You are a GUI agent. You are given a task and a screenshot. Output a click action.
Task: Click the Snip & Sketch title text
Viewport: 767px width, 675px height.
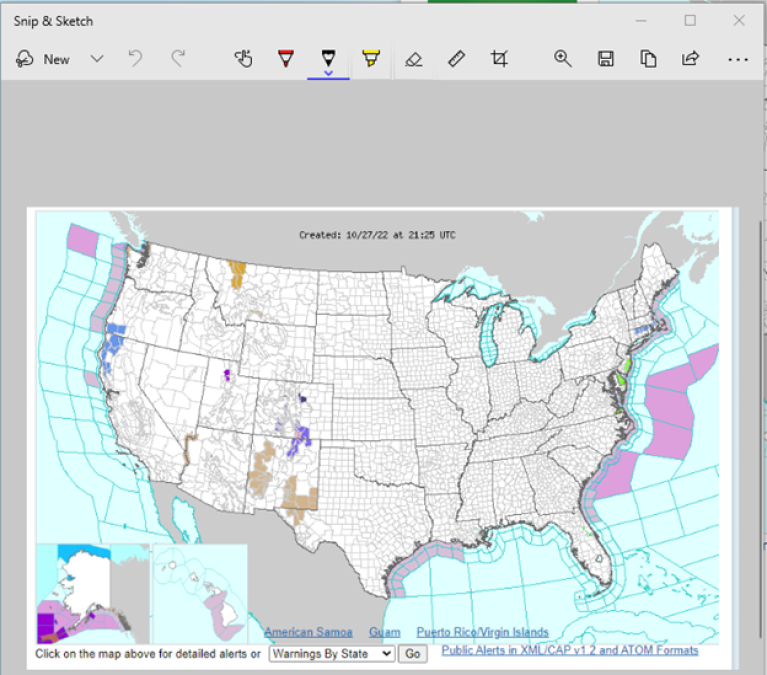pyautogui.click(x=53, y=21)
